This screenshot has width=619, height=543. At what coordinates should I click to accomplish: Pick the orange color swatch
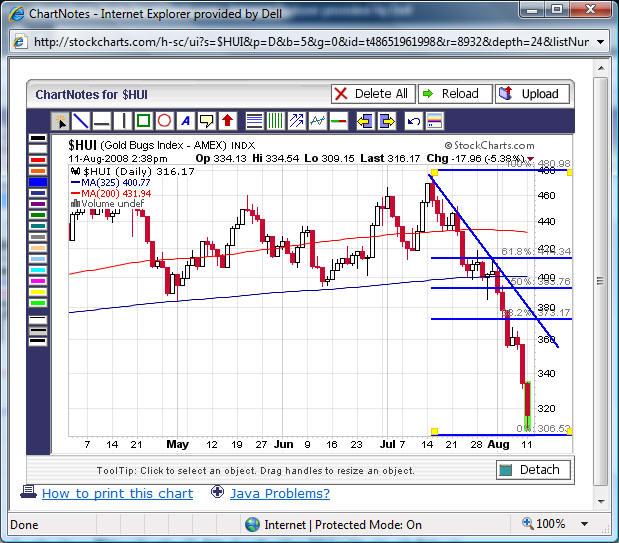(x=38, y=171)
